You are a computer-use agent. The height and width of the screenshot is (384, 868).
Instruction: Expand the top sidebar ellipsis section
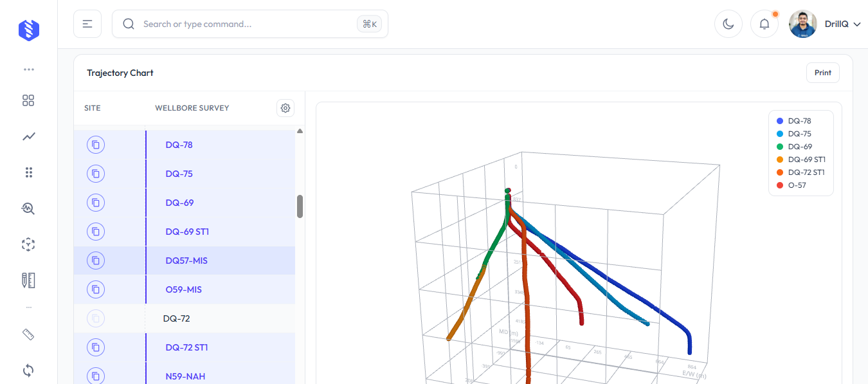point(28,69)
